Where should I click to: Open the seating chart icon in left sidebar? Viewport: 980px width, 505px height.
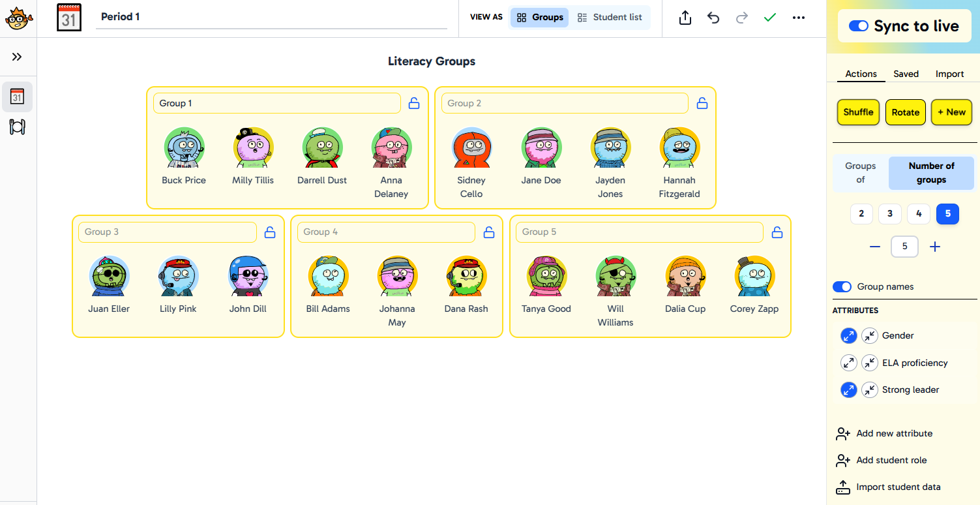point(17,127)
